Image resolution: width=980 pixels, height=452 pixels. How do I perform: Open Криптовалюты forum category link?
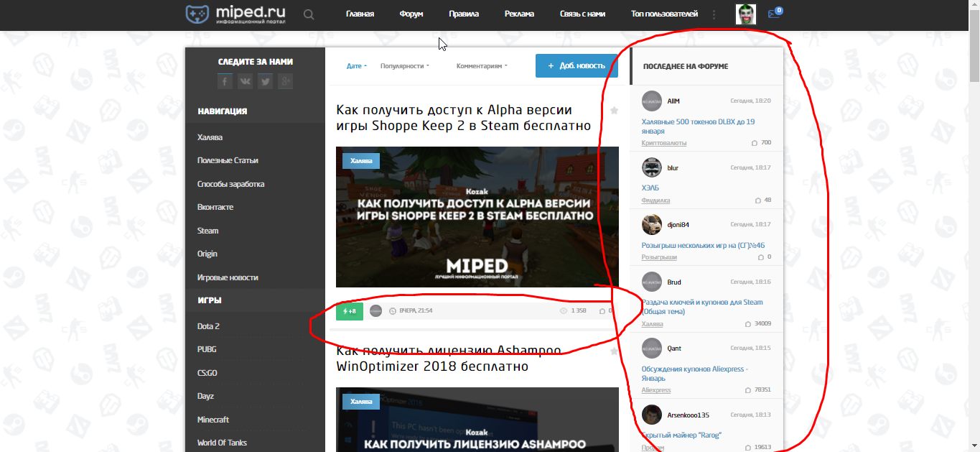click(x=664, y=143)
